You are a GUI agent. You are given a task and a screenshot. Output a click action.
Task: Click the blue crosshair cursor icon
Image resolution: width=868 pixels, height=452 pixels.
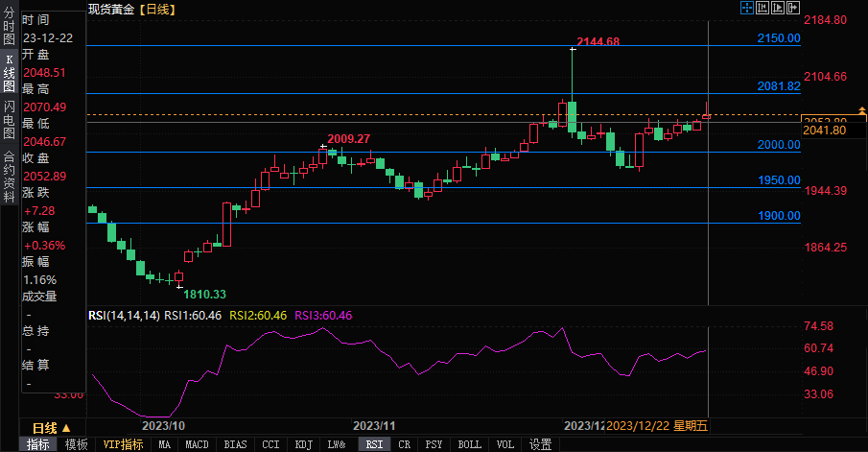pyautogui.click(x=747, y=8)
